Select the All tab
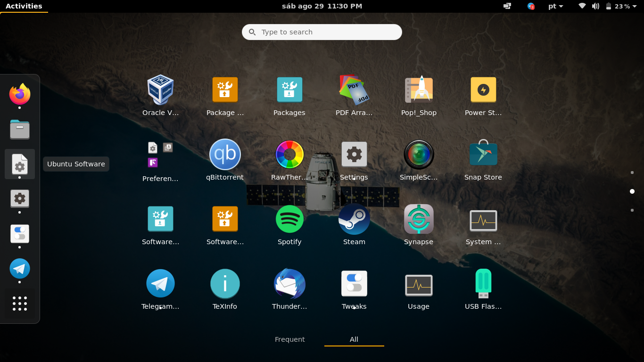The image size is (644, 362). pyautogui.click(x=354, y=339)
